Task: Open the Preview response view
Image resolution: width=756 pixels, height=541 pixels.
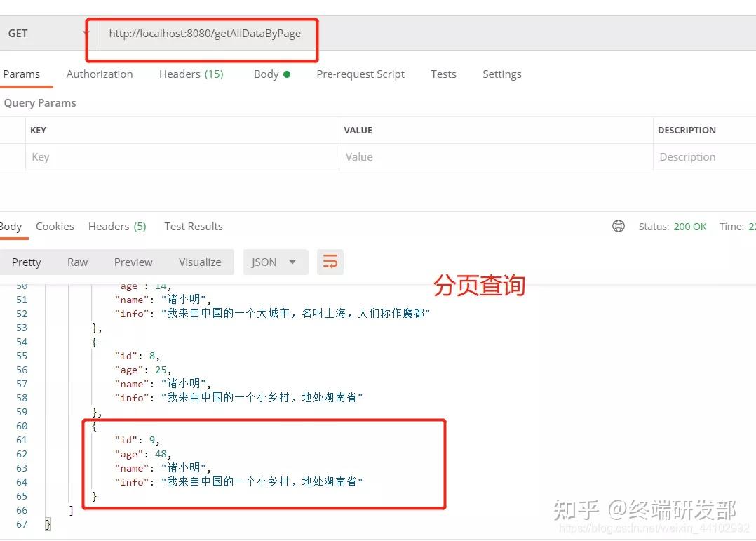Action: tap(133, 261)
